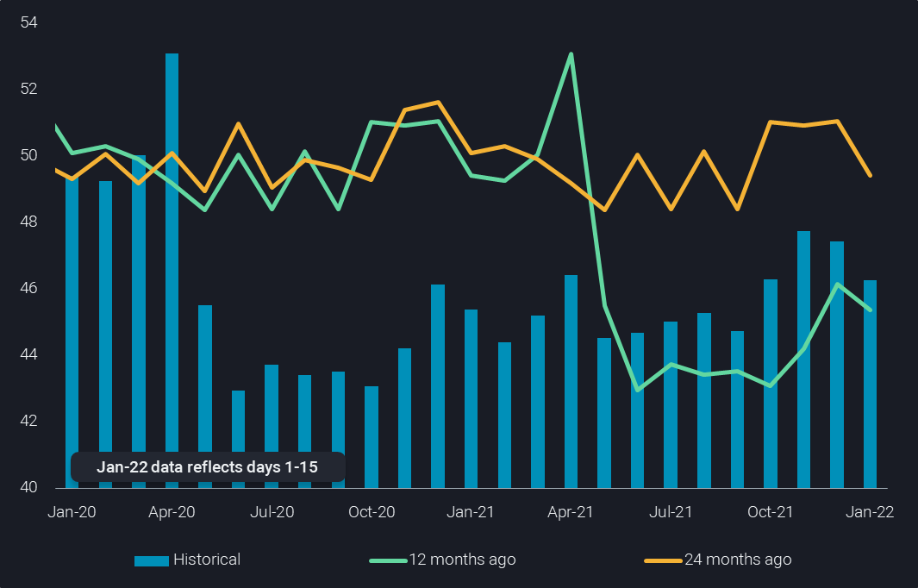Click the Jan-20 x-axis label
918x588 pixels.
pyautogui.click(x=72, y=512)
